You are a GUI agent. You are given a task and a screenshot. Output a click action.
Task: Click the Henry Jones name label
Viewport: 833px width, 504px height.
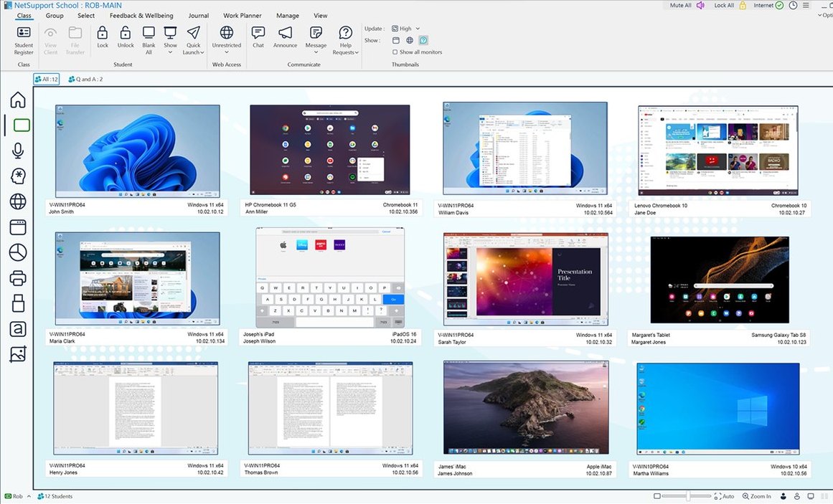(x=63, y=472)
